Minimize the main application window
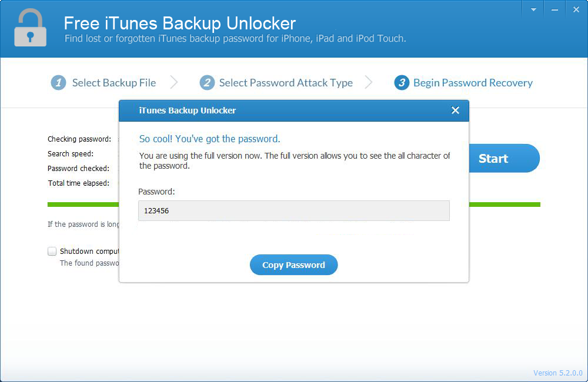Screen dimensions: 588x382 tap(554, 9)
